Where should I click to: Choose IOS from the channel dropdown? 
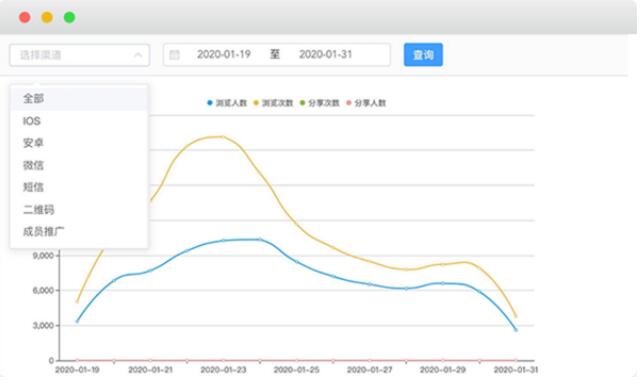[79, 121]
